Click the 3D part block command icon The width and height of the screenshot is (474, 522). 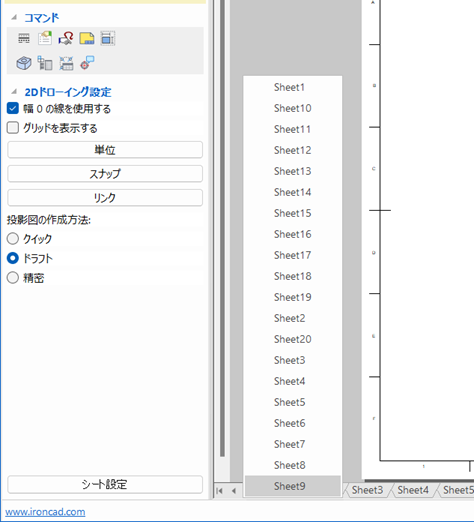coord(24,63)
